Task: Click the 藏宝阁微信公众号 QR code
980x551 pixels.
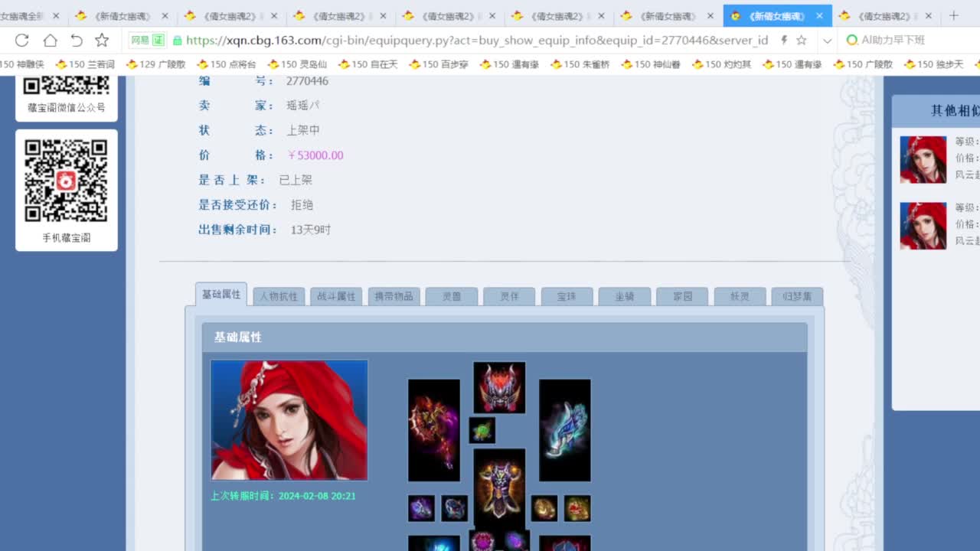Action: (66, 86)
